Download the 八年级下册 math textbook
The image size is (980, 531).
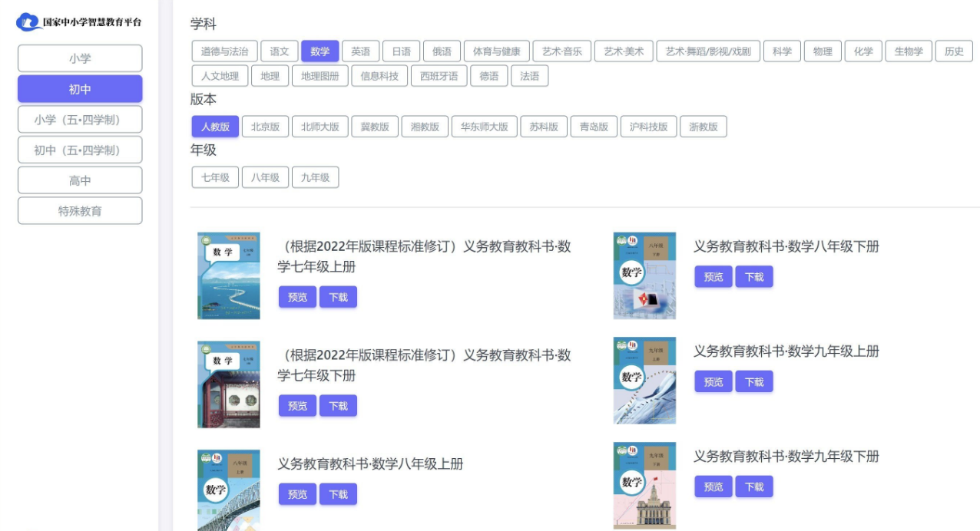tap(753, 277)
